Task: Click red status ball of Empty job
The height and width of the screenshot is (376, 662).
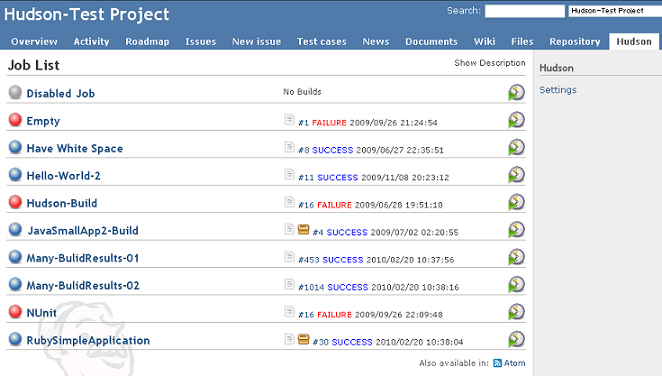Action: tap(15, 119)
